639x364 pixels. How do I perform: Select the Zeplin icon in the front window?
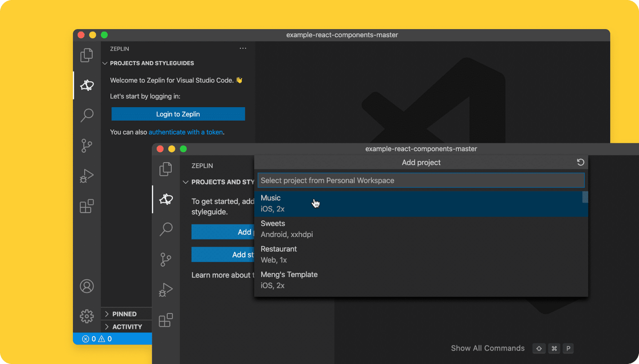click(166, 199)
